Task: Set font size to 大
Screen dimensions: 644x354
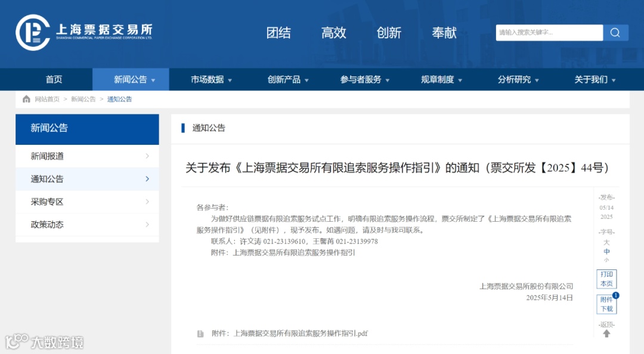Action: pos(606,243)
